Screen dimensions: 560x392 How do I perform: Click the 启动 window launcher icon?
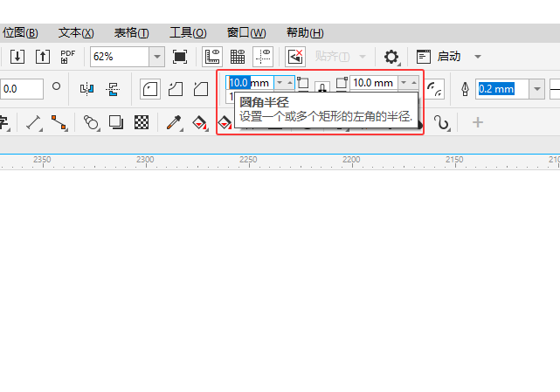click(424, 57)
